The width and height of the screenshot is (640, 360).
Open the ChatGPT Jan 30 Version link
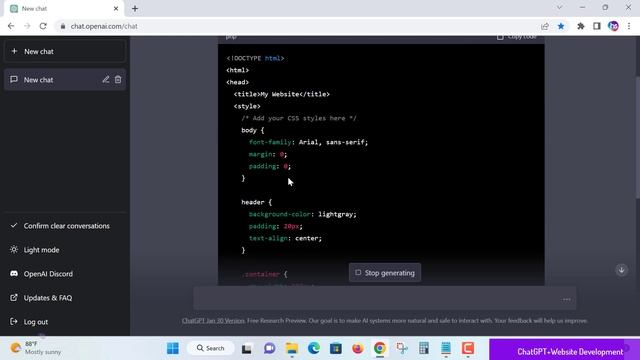coord(213,321)
